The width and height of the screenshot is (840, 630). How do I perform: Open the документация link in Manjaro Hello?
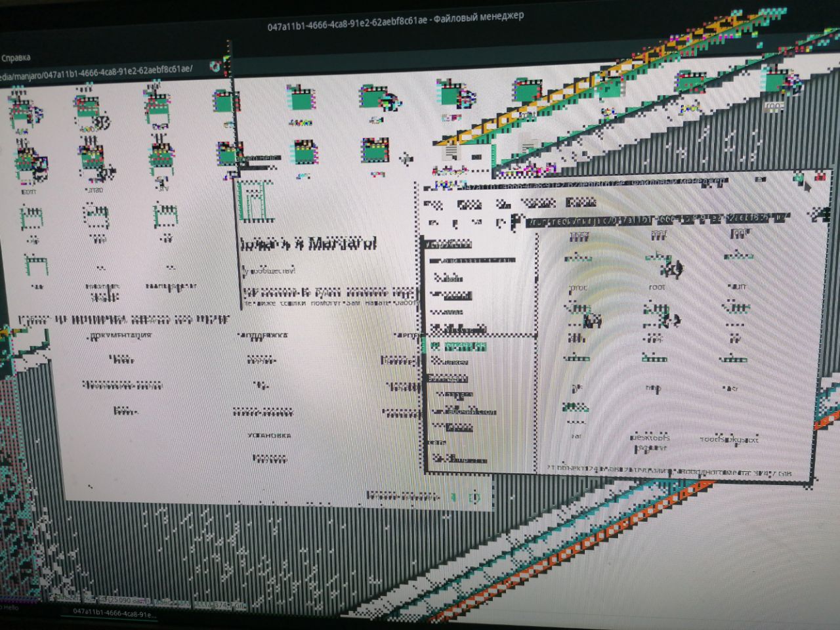pyautogui.click(x=119, y=335)
